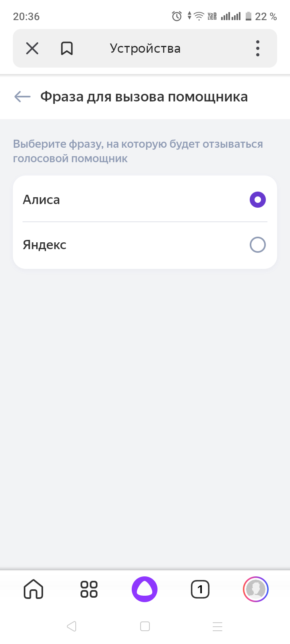The width and height of the screenshot is (290, 644).
Task: Launch Alice voice assistant button
Action: click(x=145, y=589)
